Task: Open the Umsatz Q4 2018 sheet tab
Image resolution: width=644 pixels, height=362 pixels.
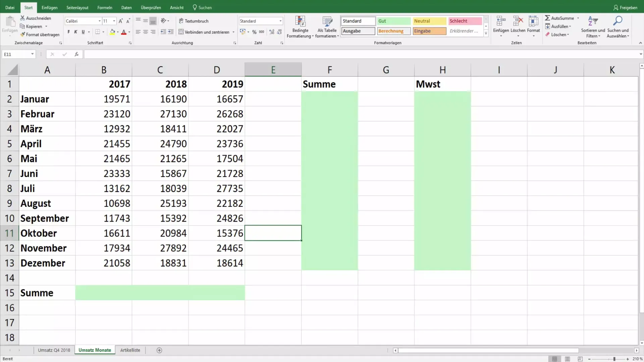Action: (54, 350)
